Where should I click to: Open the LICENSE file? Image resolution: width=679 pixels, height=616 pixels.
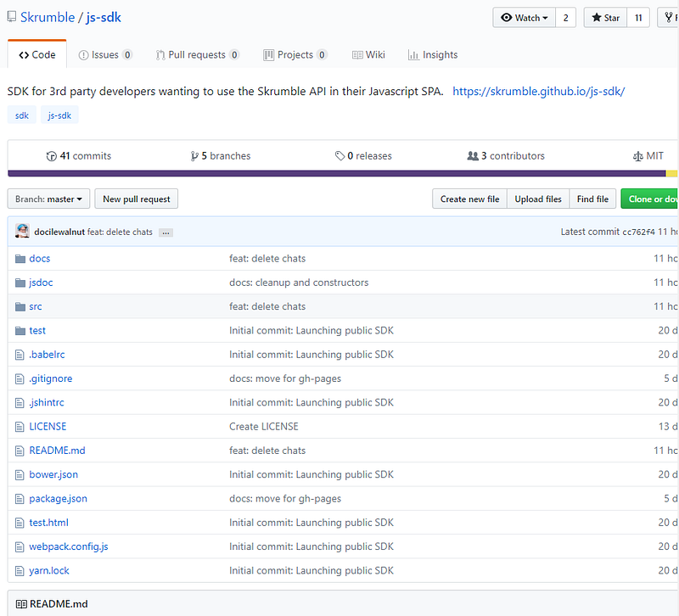click(48, 427)
